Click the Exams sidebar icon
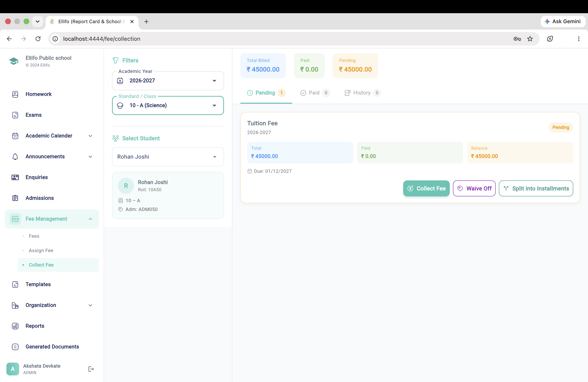This screenshot has height=382, width=588. point(15,115)
